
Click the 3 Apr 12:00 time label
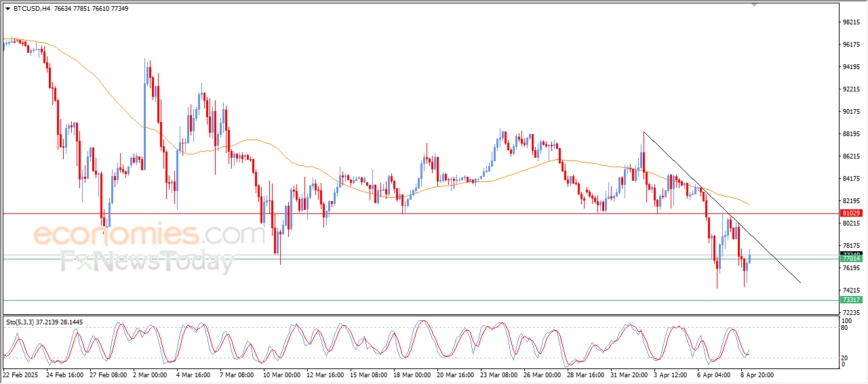672,375
